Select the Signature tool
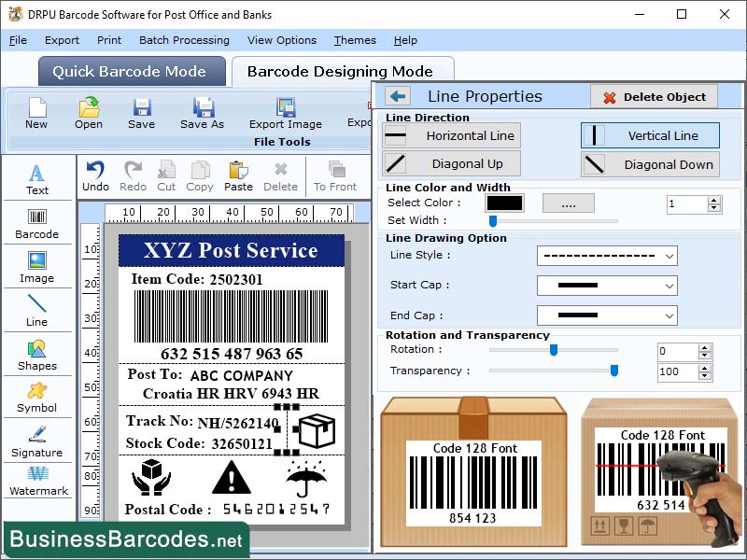This screenshot has width=747, height=560. [37, 441]
